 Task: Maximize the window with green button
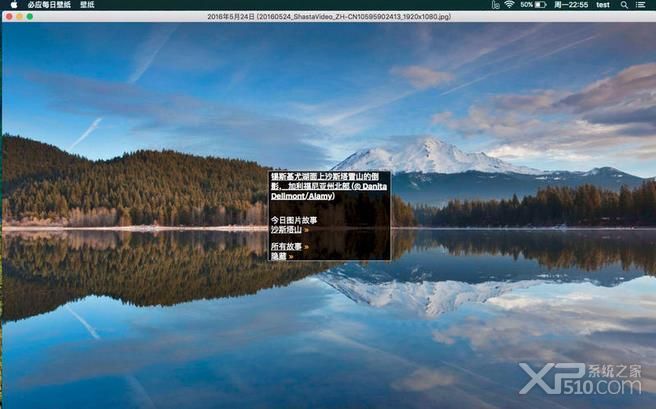(x=30, y=17)
